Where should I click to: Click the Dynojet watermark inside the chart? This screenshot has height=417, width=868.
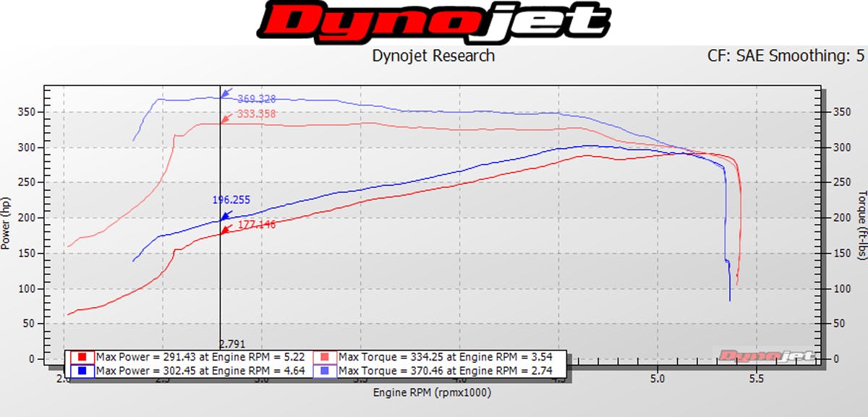pos(766,355)
